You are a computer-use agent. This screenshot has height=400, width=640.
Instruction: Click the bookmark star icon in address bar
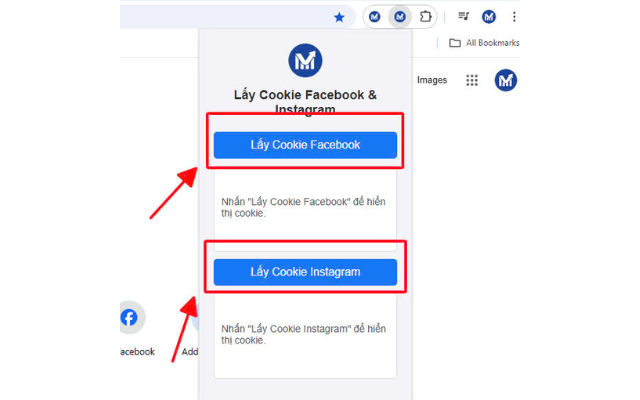click(339, 17)
